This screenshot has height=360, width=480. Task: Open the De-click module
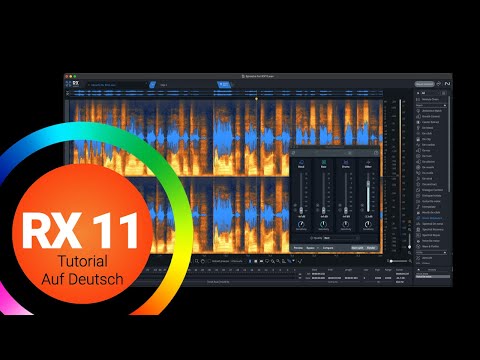432,133
